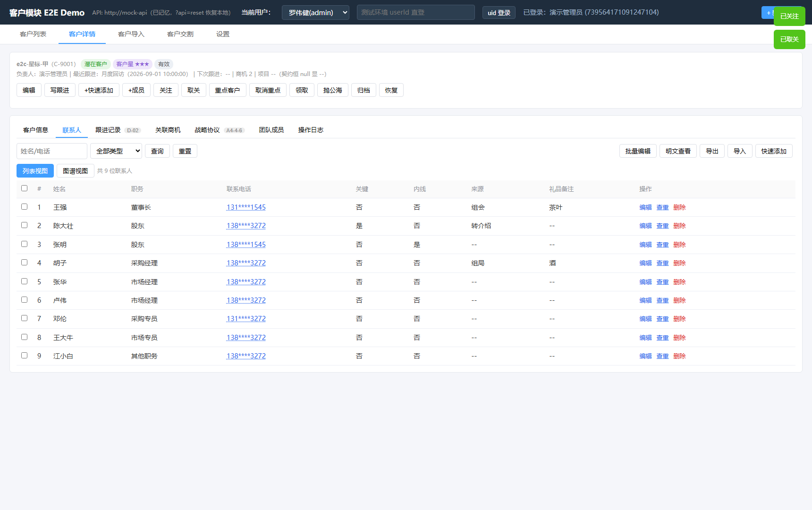Expand the 全部类型 type filter
812x510 pixels.
click(x=116, y=151)
